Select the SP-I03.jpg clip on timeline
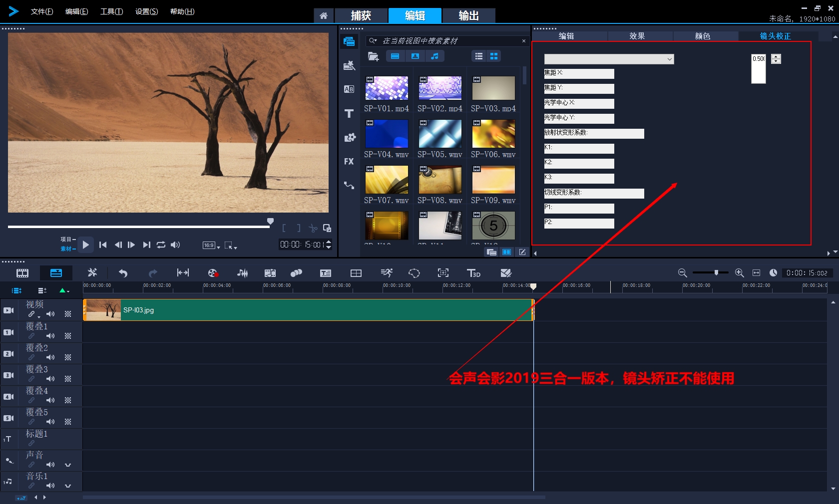 click(x=309, y=310)
